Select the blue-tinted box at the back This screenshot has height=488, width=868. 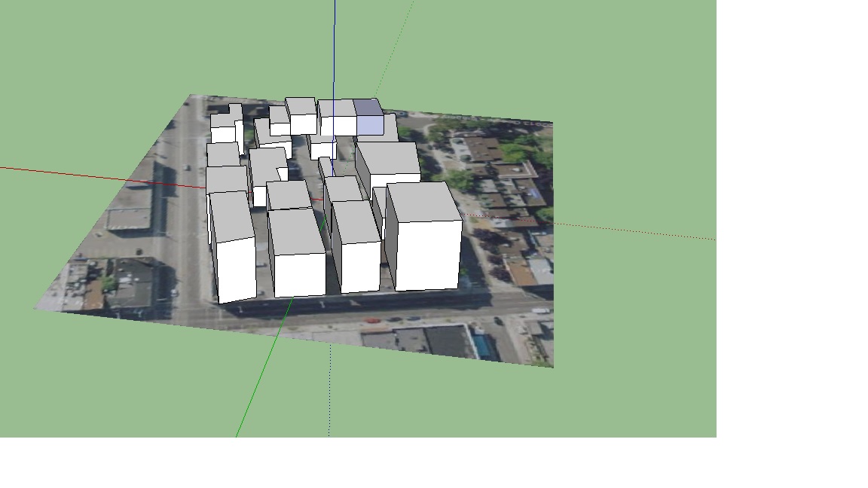click(369, 117)
